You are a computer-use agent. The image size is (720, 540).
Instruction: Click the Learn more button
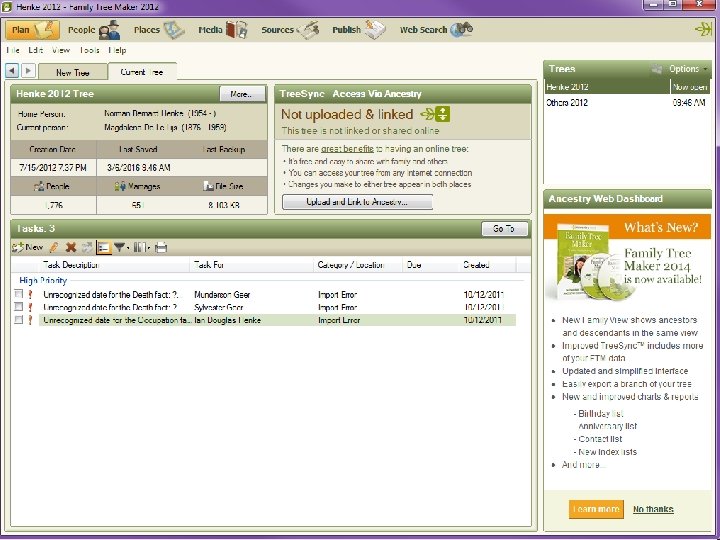tap(596, 509)
